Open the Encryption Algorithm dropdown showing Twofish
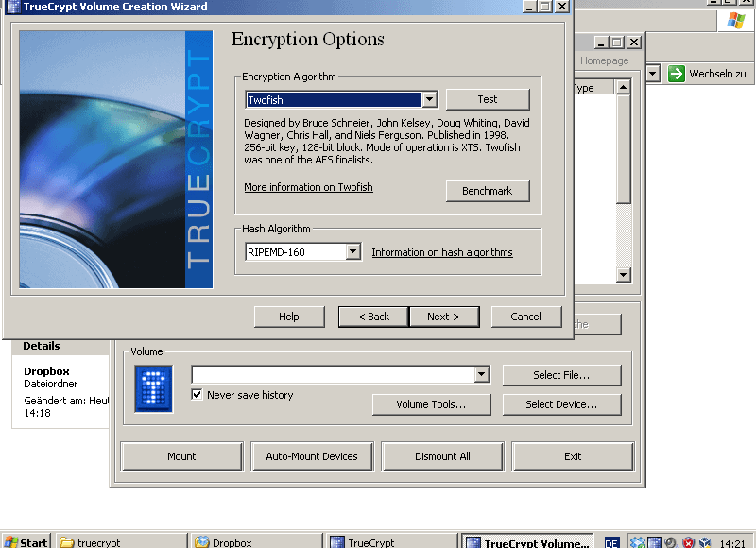 [x=430, y=100]
